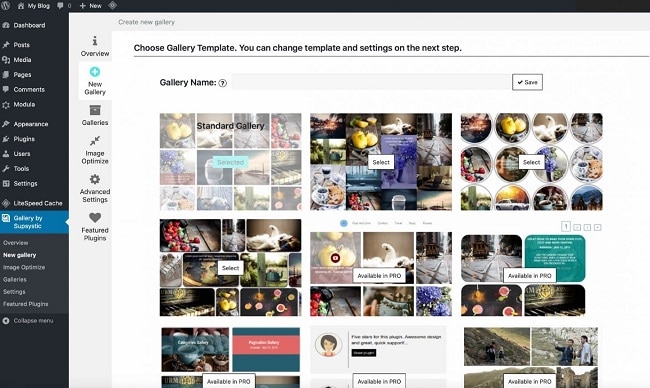Select the mosaic gallery template
The height and width of the screenshot is (388, 650).
(230, 268)
